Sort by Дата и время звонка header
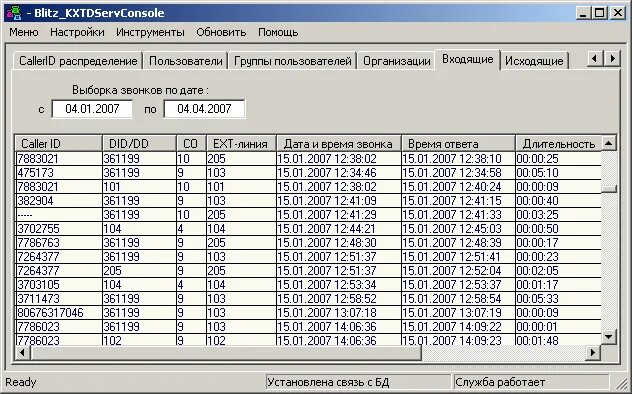The width and height of the screenshot is (632, 394). point(339,143)
